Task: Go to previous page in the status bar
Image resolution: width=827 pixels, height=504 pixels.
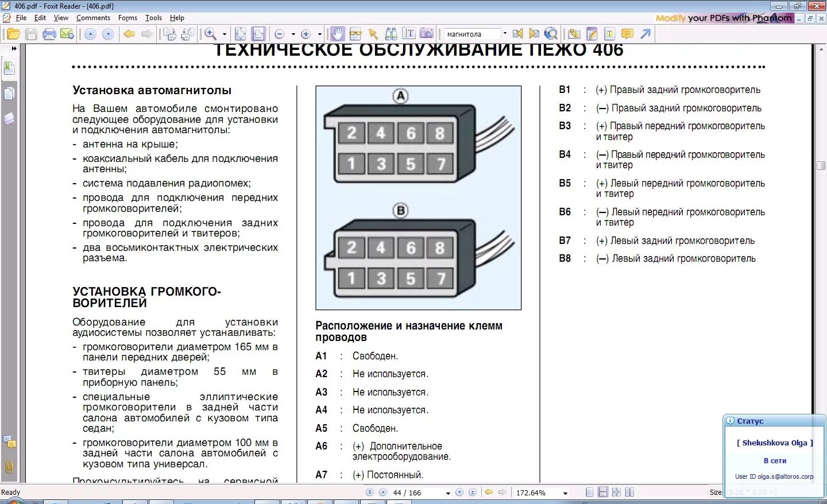Action: [x=382, y=493]
